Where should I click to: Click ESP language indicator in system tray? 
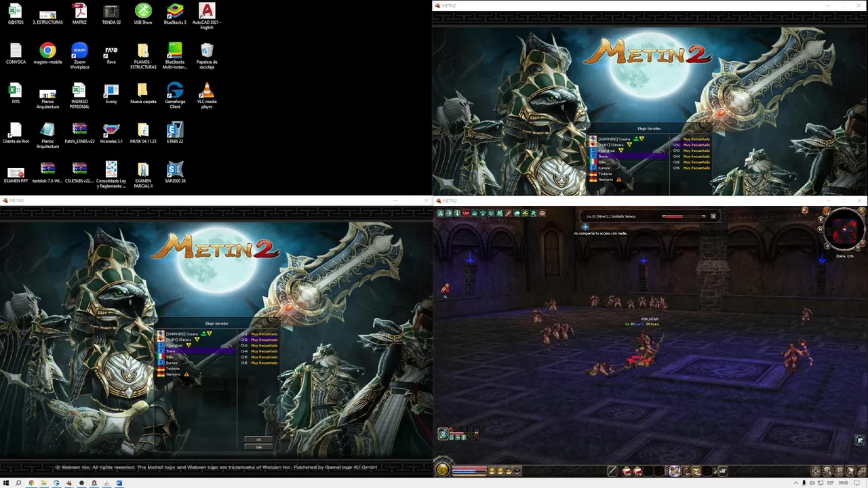coord(830,483)
